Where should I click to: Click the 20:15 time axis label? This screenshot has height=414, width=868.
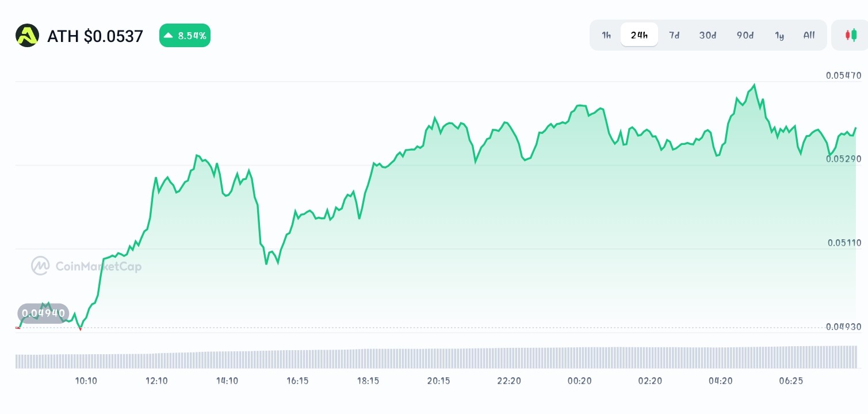[x=439, y=381]
